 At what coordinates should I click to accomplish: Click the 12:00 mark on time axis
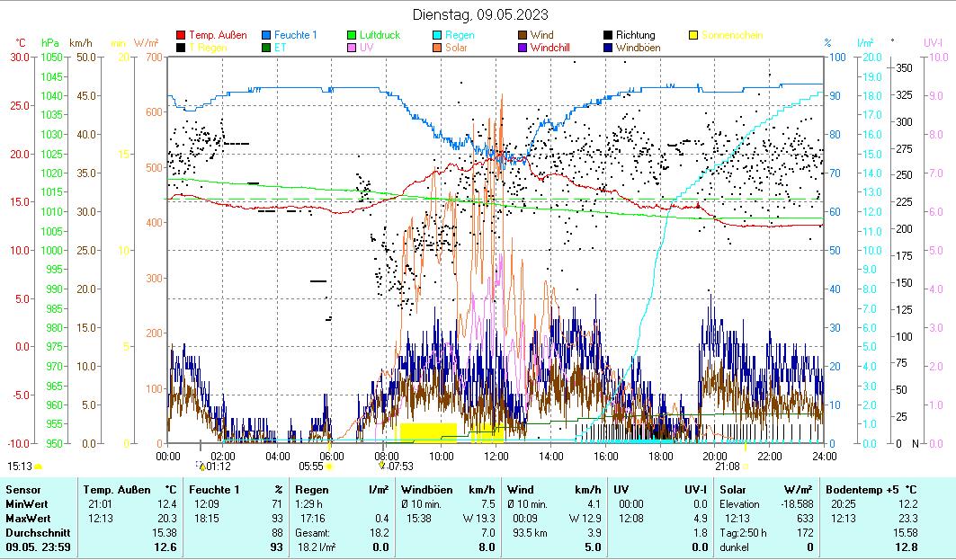(496, 455)
